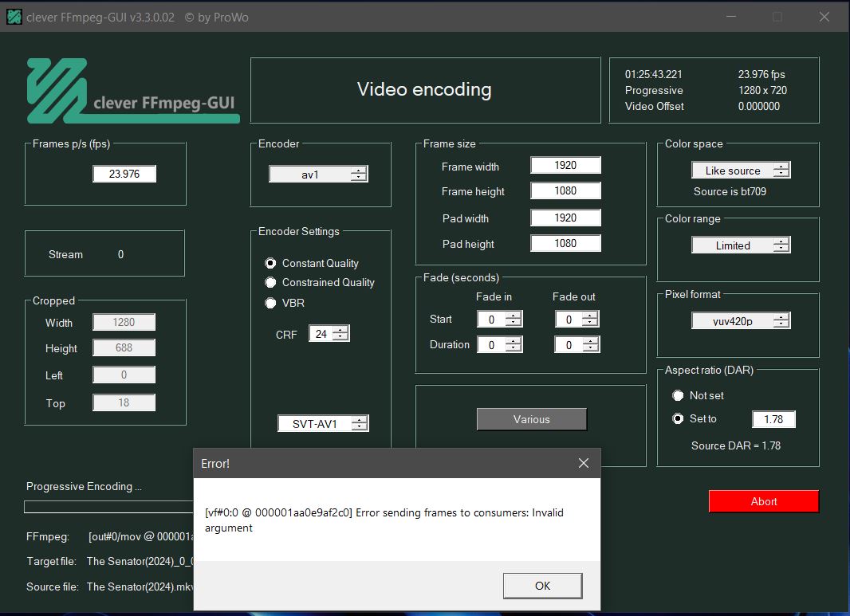
Task: Open the Various settings button
Action: click(x=531, y=419)
